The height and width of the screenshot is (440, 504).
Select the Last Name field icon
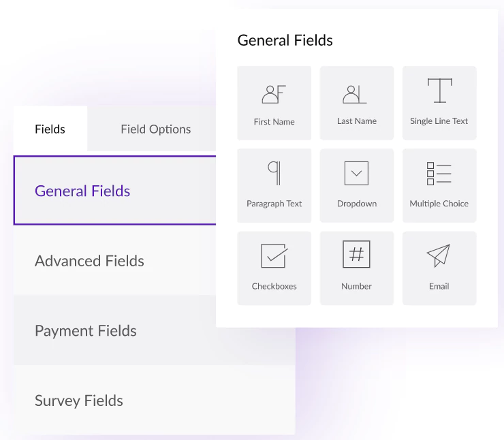click(x=356, y=94)
